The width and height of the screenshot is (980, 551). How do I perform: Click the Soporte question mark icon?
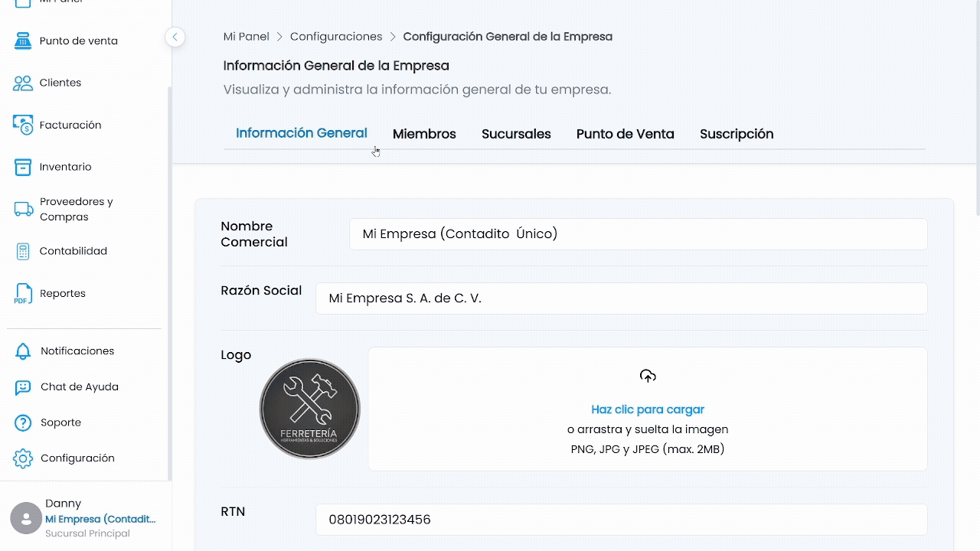click(x=23, y=422)
